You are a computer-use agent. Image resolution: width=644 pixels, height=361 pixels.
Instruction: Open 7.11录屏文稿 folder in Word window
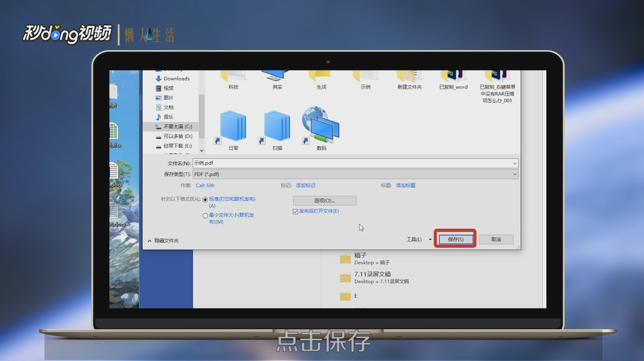click(x=375, y=278)
